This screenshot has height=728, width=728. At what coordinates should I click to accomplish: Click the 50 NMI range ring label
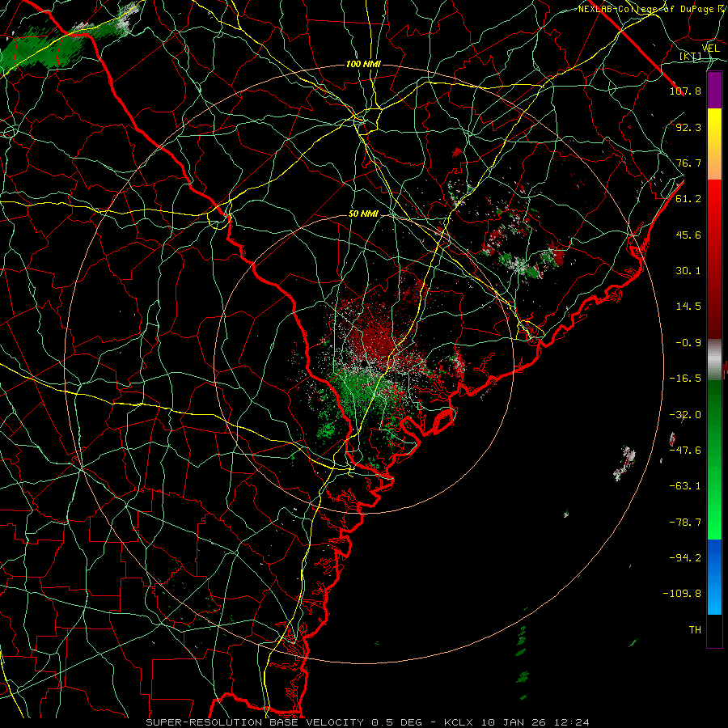click(x=363, y=214)
